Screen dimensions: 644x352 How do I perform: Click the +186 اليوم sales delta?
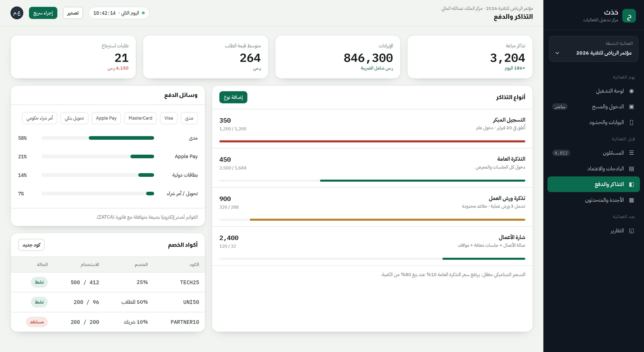coord(515,68)
